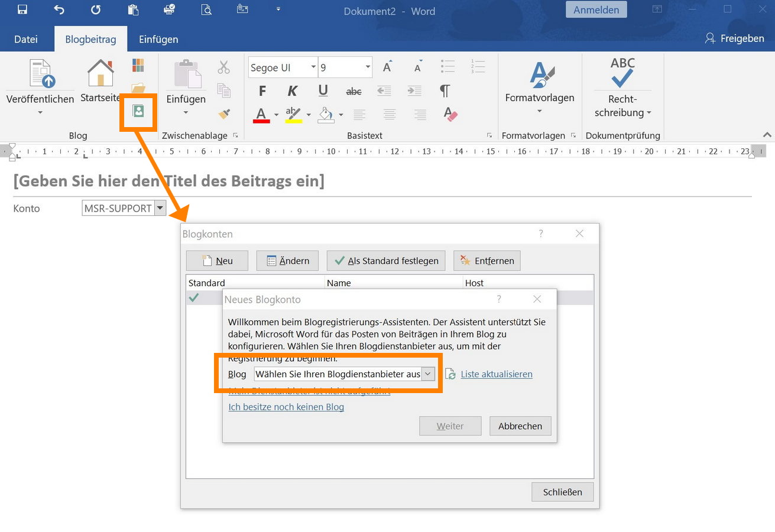Click the Einfügen clipboard paste icon
Image resolution: width=775 pixels, height=532 pixels.
187,73
